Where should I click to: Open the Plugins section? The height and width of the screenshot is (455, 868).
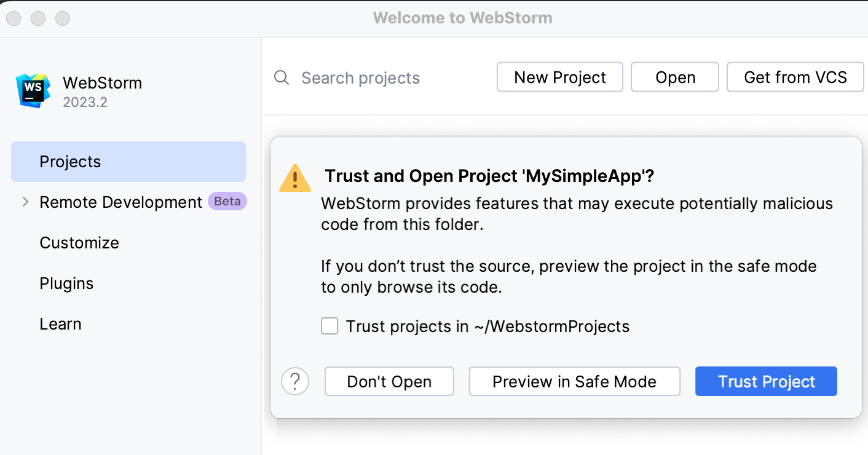pyautogui.click(x=66, y=283)
